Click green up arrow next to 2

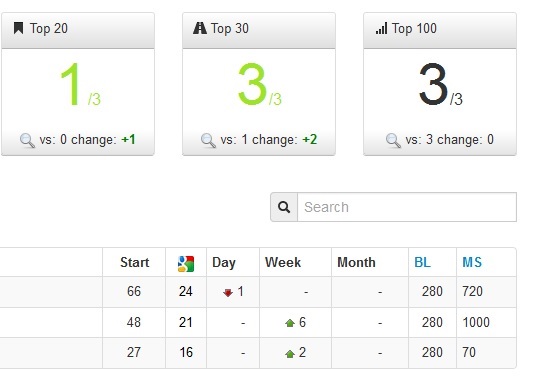[x=290, y=354]
